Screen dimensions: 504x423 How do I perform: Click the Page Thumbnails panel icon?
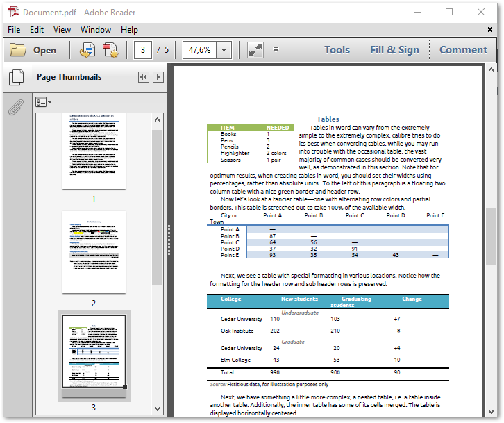[x=15, y=77]
